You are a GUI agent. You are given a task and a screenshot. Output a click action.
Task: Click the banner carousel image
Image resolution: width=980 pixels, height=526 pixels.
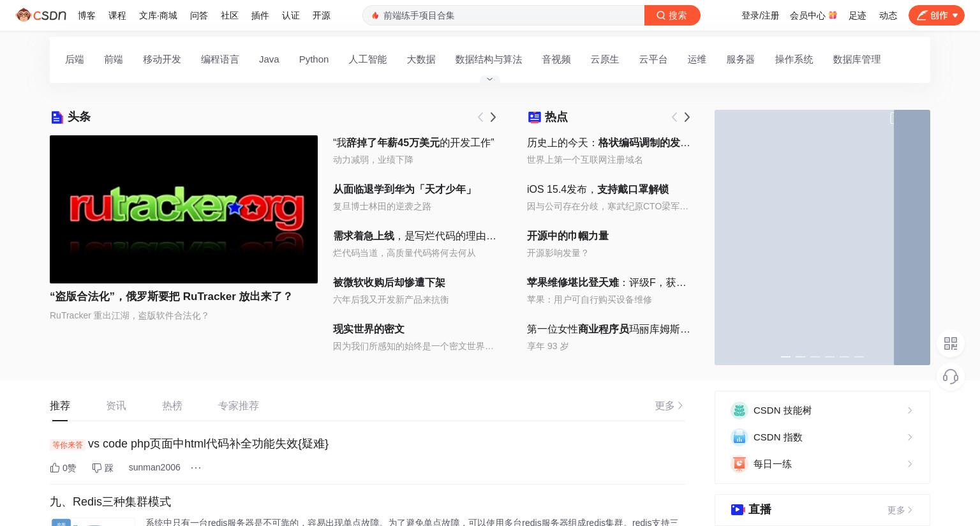click(822, 237)
